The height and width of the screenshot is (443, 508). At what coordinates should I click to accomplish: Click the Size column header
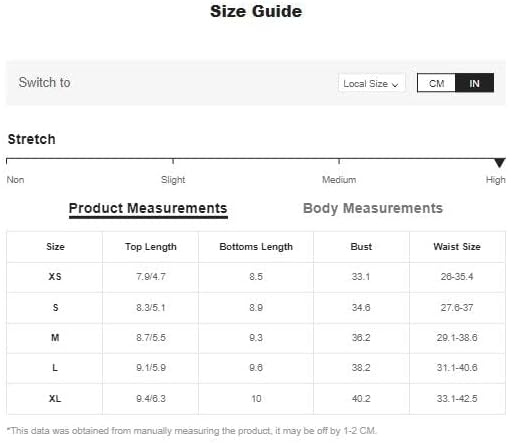(x=55, y=247)
